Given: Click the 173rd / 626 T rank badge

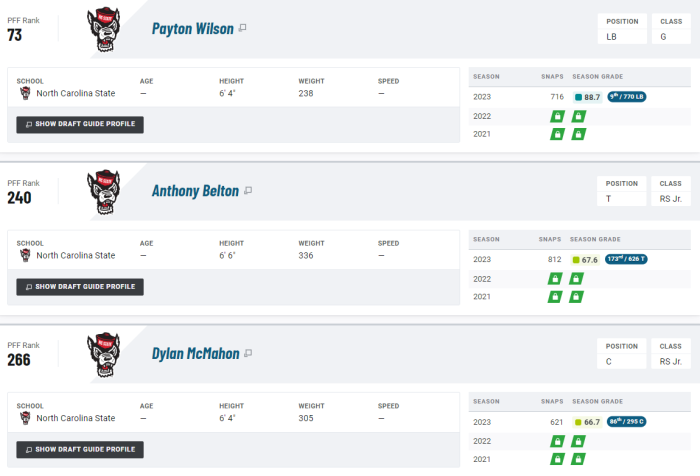Looking at the screenshot, I should (x=626, y=259).
